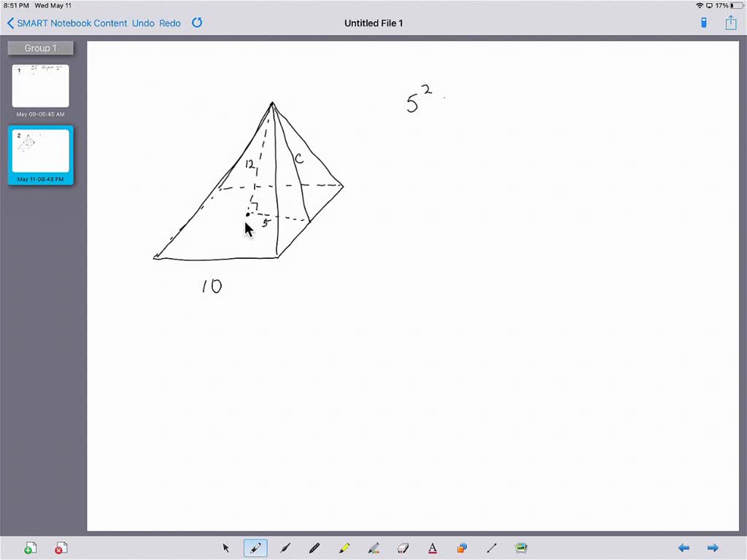Undo the last stroke
Screen dimensions: 747x560
click(143, 23)
